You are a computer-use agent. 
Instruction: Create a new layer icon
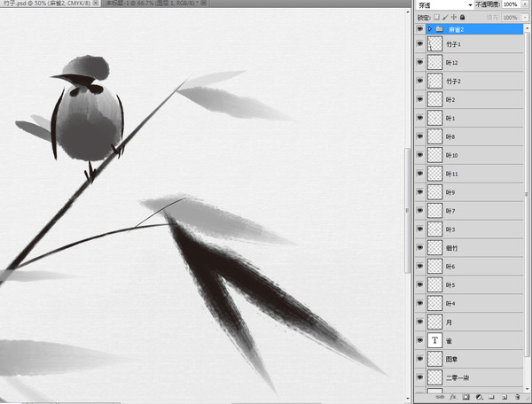click(x=505, y=397)
